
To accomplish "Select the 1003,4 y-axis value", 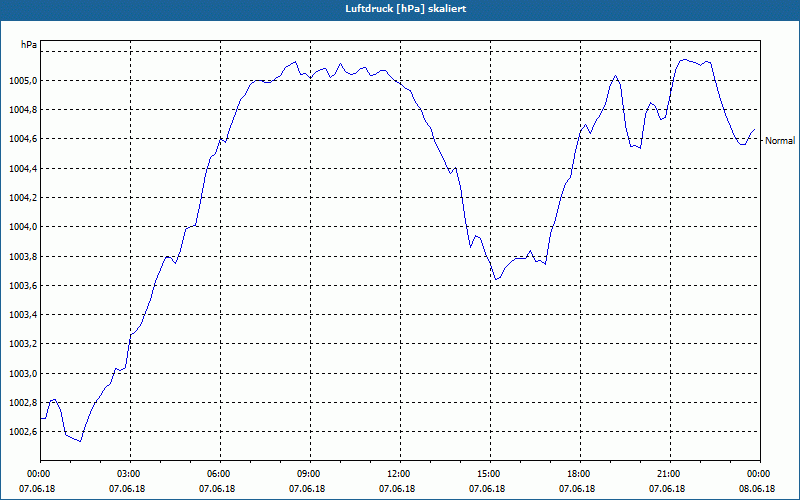I will tap(23, 314).
